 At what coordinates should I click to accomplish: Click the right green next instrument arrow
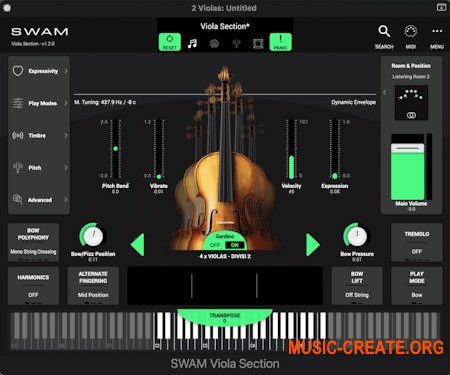point(313,245)
